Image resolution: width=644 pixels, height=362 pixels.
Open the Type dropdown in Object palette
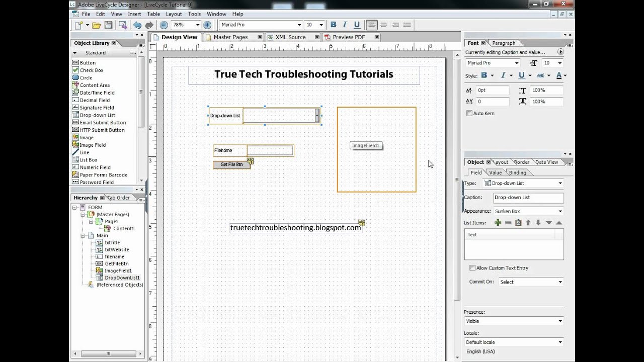[x=560, y=183]
